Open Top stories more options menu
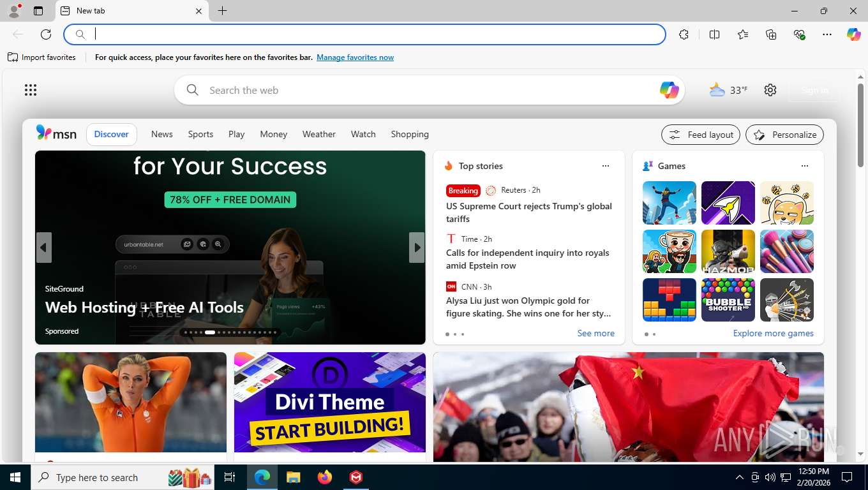 (606, 166)
